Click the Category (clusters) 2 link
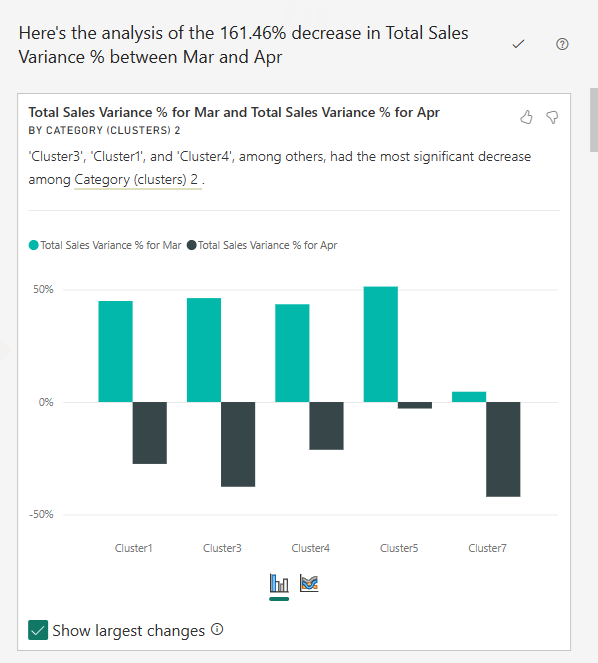This screenshot has width=598, height=663. 136,179
